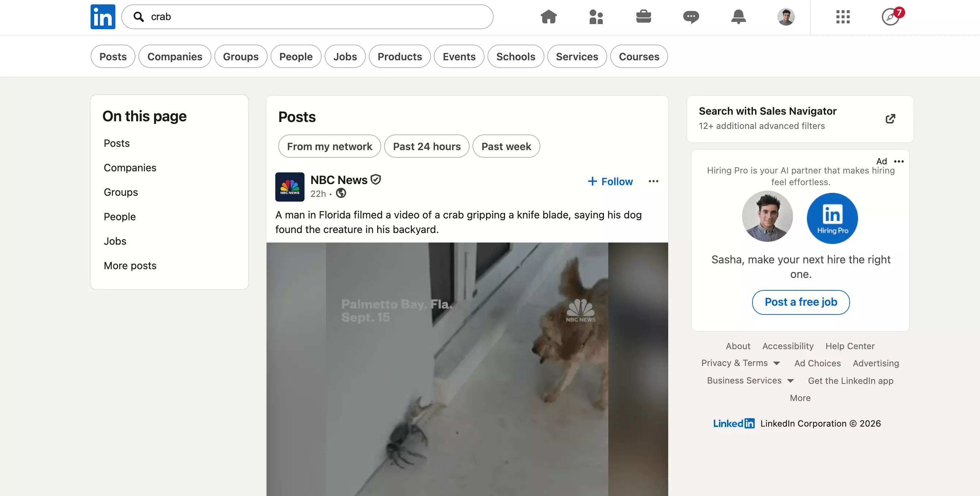The height and width of the screenshot is (496, 980).
Task: Open NBC News post options menu
Action: point(654,181)
